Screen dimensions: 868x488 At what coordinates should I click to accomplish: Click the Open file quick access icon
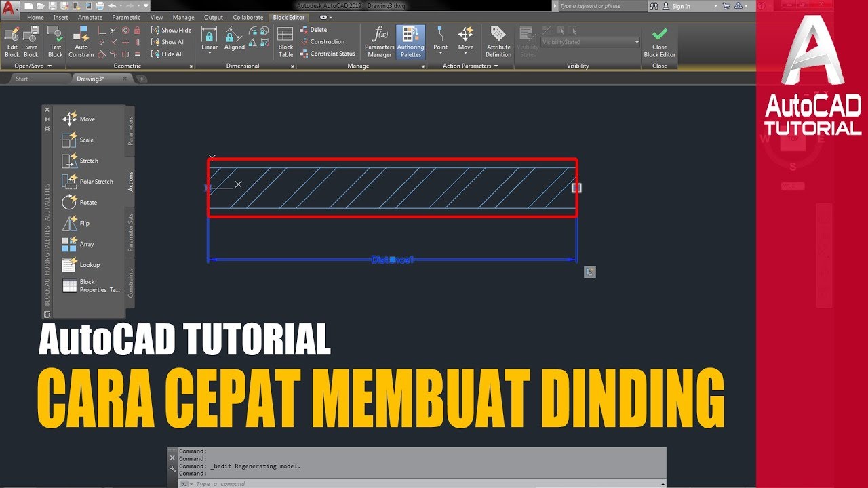[39, 6]
